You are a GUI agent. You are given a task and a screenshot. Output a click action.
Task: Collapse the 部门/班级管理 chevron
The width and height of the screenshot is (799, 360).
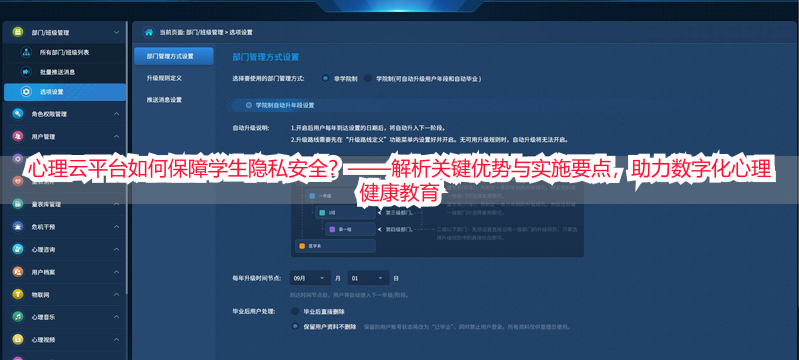coord(116,32)
